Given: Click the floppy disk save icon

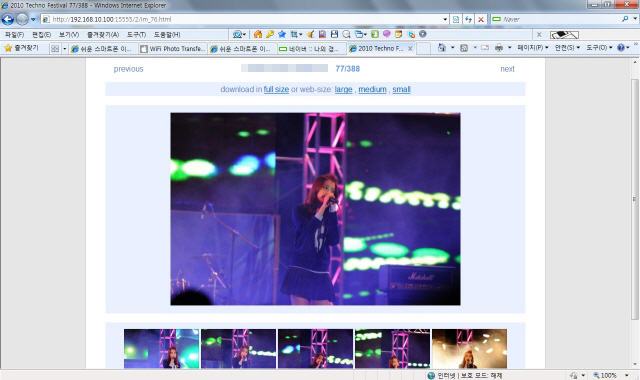Looking at the screenshot, I should 334,34.
